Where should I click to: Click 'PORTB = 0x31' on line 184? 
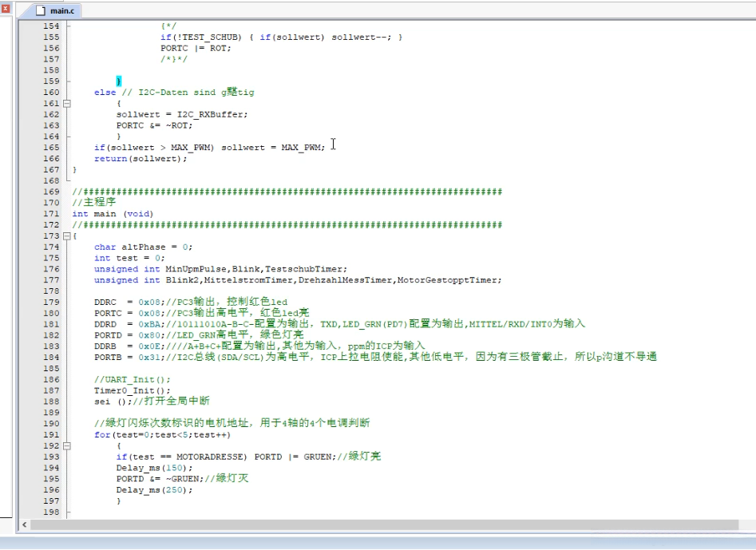click(129, 358)
